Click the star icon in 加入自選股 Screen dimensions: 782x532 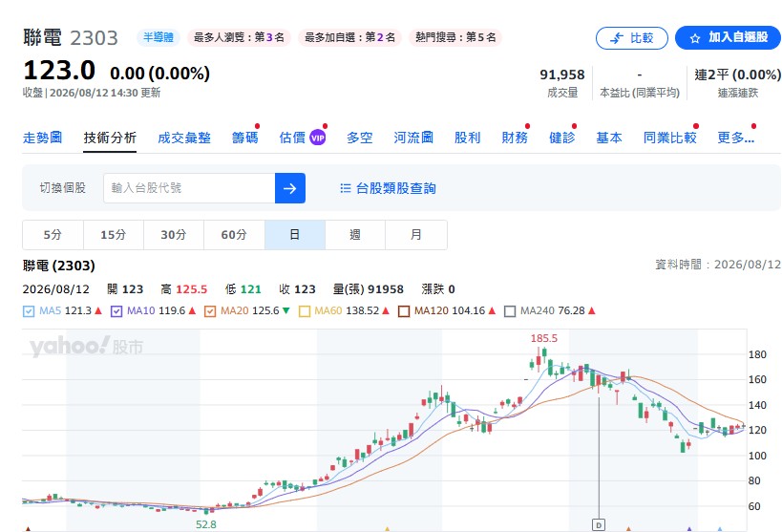(x=695, y=38)
